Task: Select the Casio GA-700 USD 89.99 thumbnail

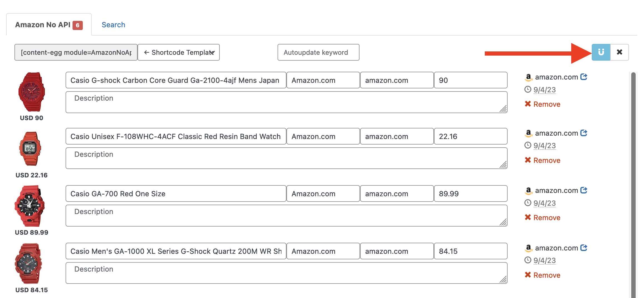Action: 30,206
